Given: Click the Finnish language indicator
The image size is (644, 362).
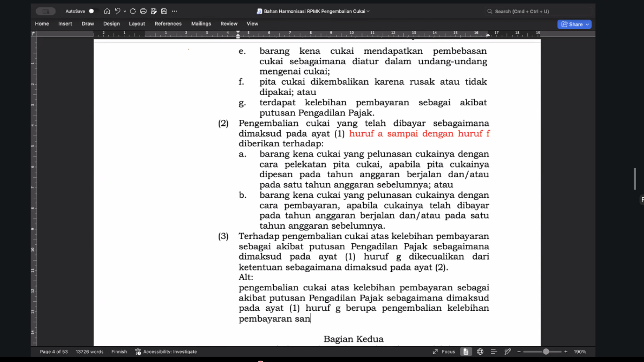Looking at the screenshot, I should (x=119, y=352).
